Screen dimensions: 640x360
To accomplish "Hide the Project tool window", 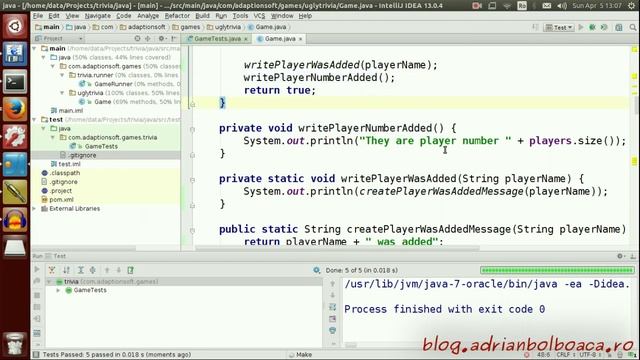I will (x=173, y=38).
